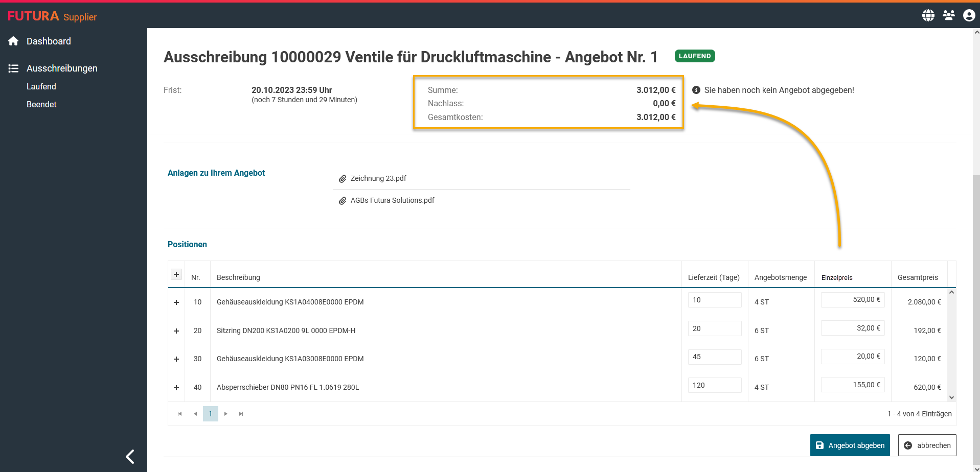
Task: Click the abbrechen button
Action: click(x=927, y=445)
